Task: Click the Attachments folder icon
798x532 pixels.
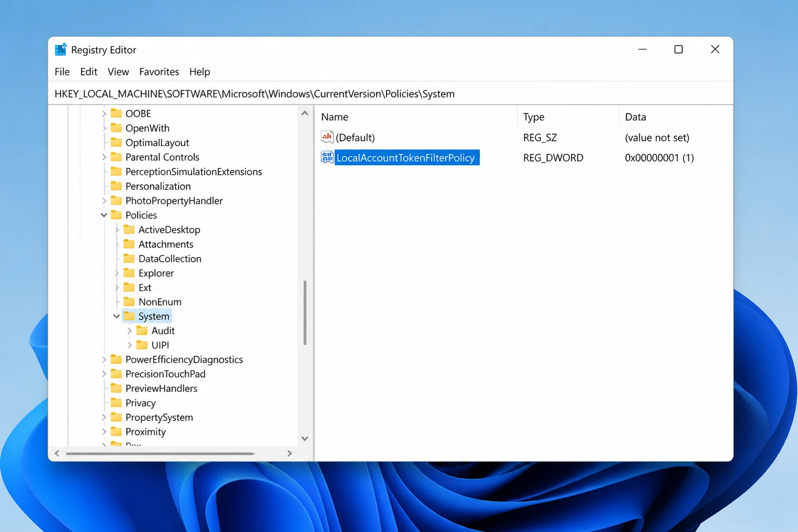Action: click(x=129, y=244)
